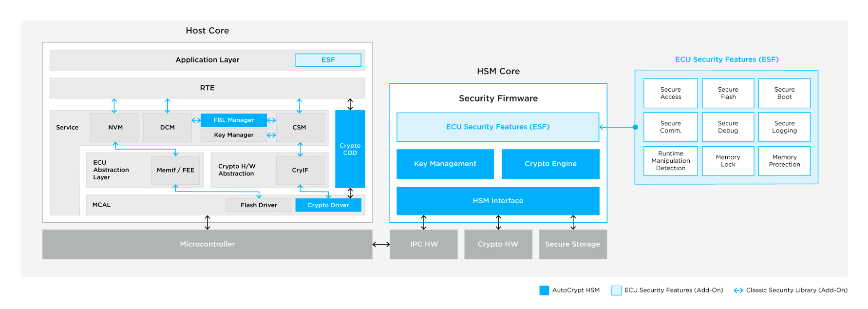Click blue arrow between Key Manager and CSM
The height and width of the screenshot is (309, 868).
pyautogui.click(x=271, y=135)
